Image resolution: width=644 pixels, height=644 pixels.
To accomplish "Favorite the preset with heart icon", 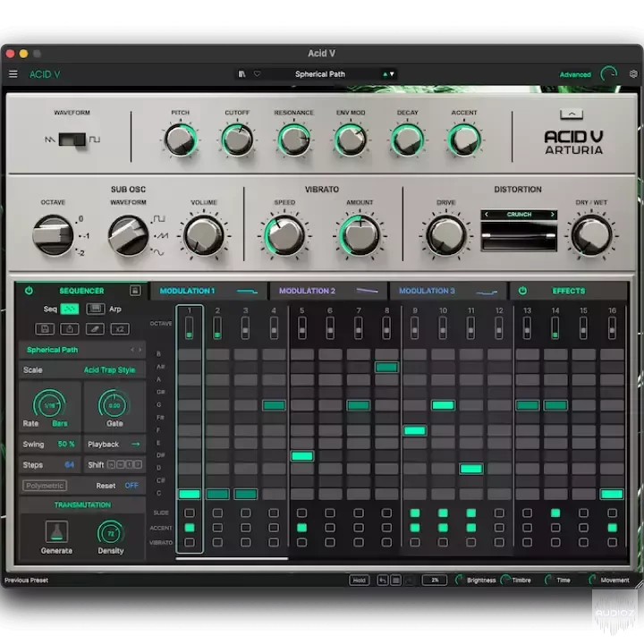I will coord(257,74).
